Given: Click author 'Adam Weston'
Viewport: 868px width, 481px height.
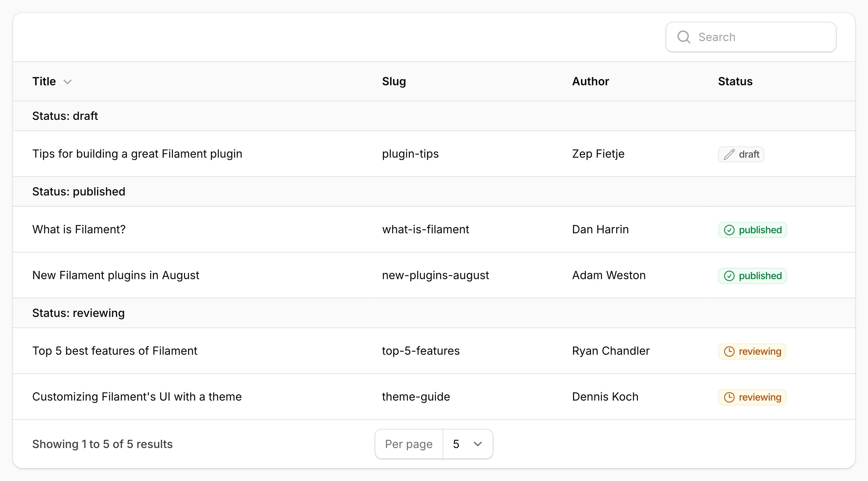Looking at the screenshot, I should tap(609, 275).
